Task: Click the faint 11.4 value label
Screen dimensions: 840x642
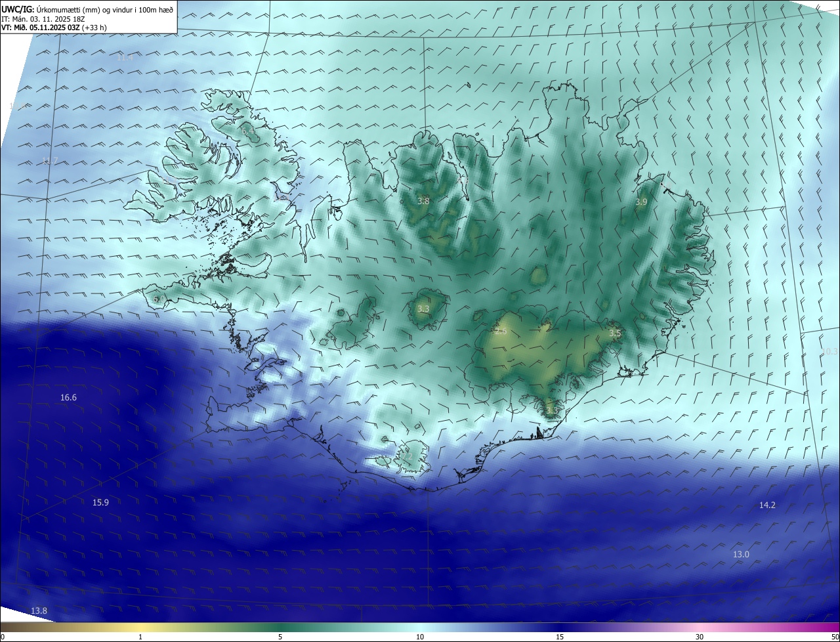Action: point(125,58)
